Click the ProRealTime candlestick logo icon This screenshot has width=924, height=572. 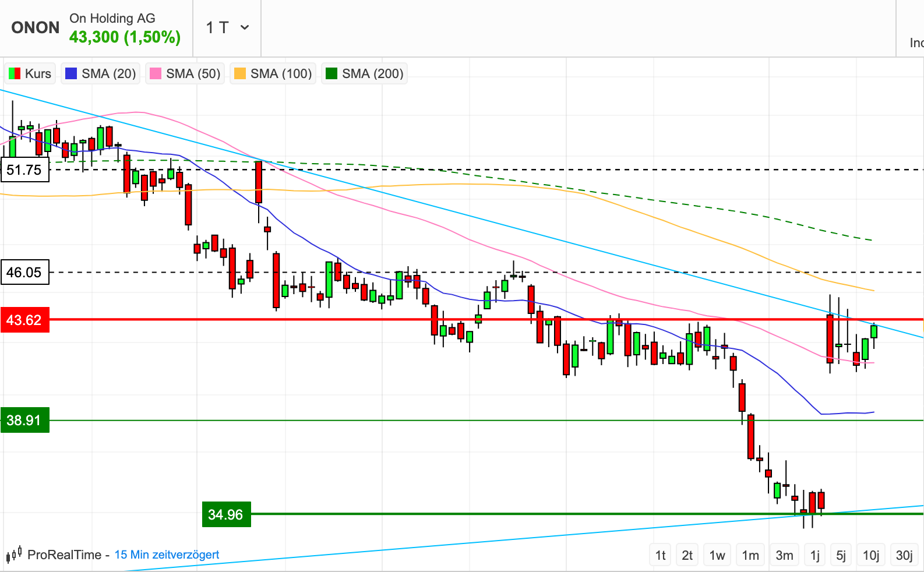point(14,554)
